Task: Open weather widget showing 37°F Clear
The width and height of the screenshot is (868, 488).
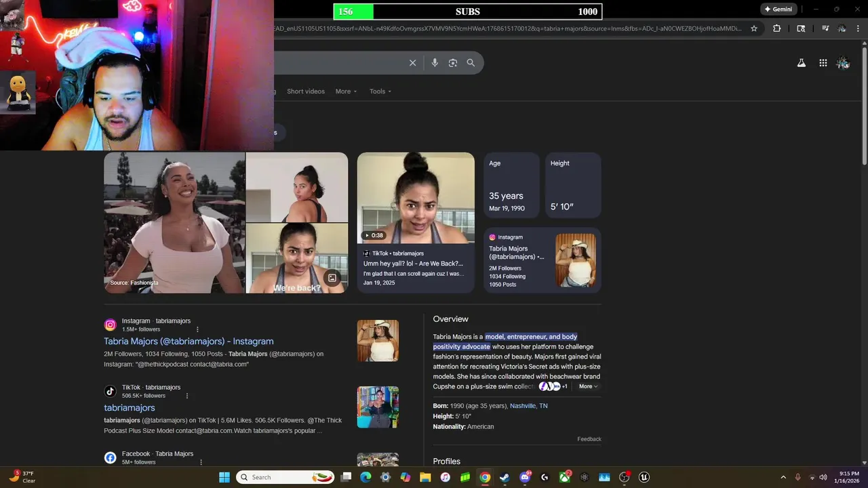Action: [x=22, y=477]
